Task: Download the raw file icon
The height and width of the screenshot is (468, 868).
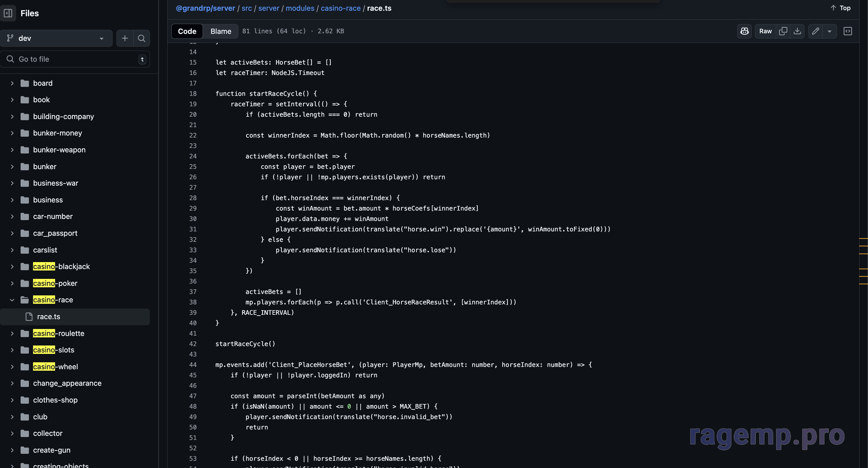Action: click(x=797, y=31)
